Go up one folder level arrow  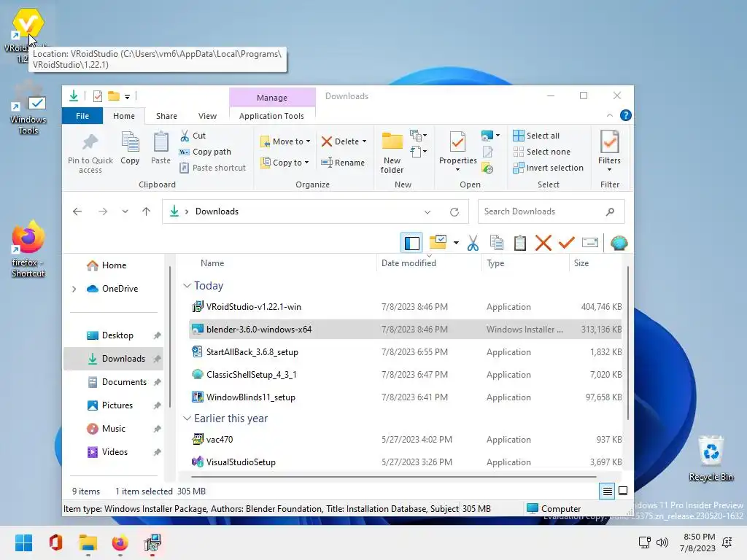coord(146,211)
